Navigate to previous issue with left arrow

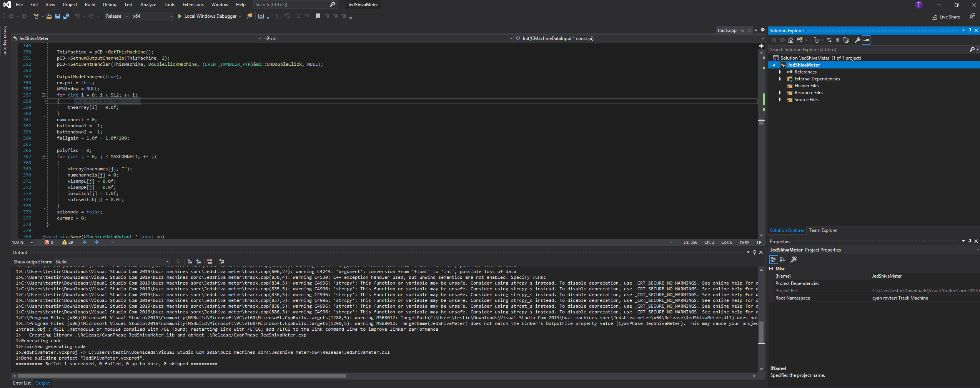(85, 242)
